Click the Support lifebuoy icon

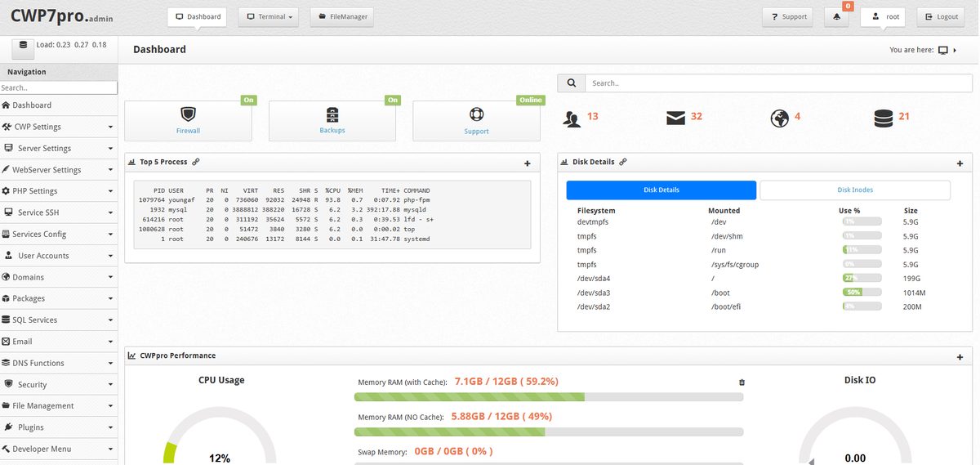(477, 114)
